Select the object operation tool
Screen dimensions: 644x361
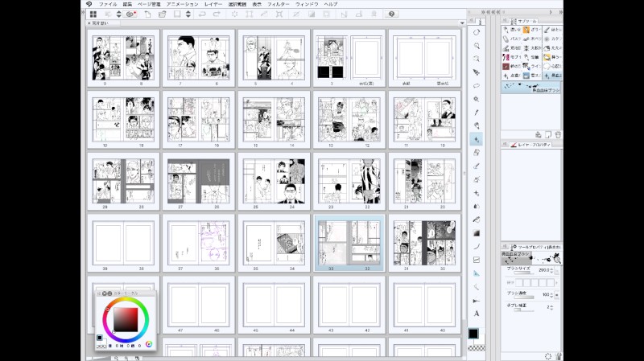pyautogui.click(x=477, y=72)
